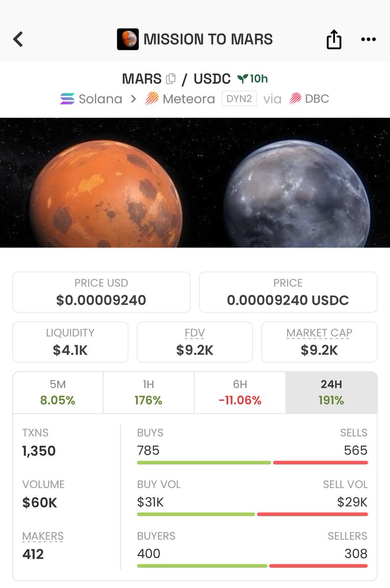Tap the buys versus sells ratio bar
This screenshot has width=390, height=588.
(x=252, y=463)
